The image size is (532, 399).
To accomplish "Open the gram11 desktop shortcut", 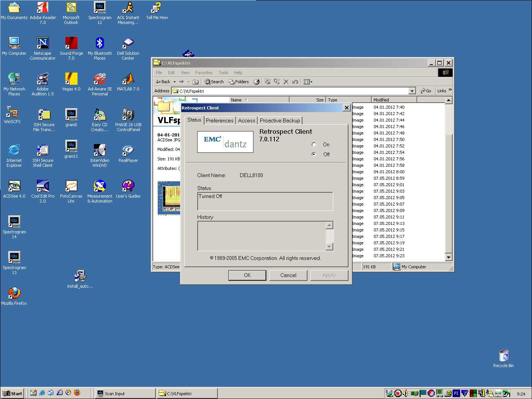I will [x=71, y=149].
